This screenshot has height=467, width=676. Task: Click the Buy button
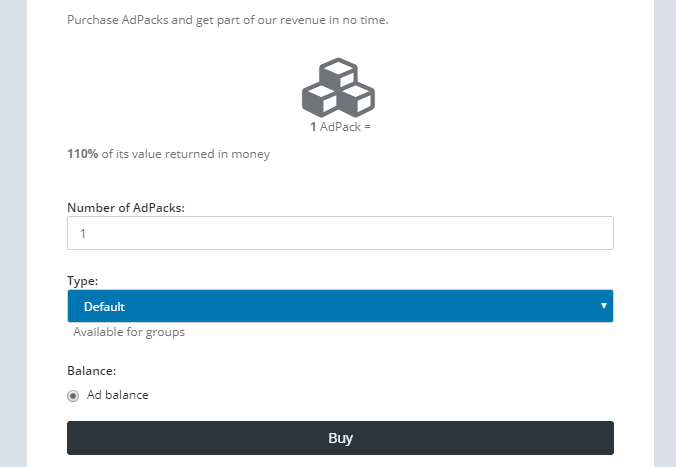coord(340,438)
